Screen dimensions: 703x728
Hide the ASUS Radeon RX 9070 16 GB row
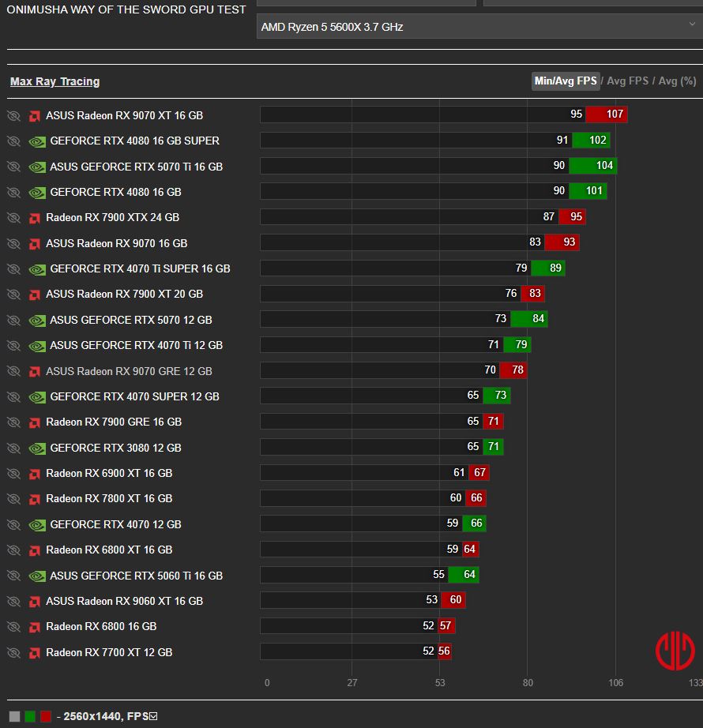[x=14, y=244]
